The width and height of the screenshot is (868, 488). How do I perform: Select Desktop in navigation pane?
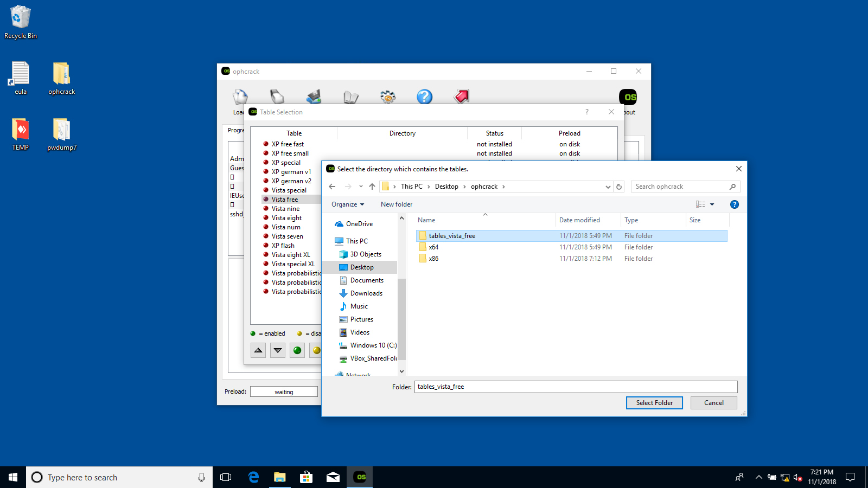point(361,267)
